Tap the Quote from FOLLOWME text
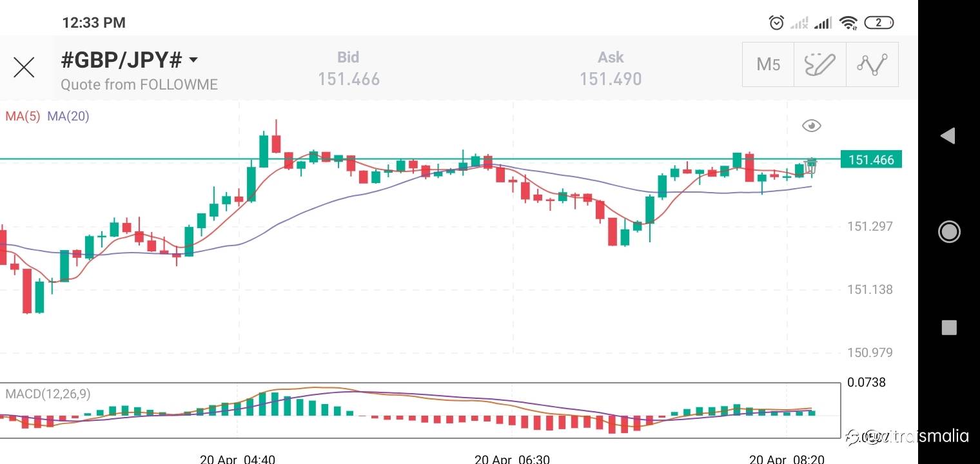Screen dimensions: 980x464 click(139, 84)
